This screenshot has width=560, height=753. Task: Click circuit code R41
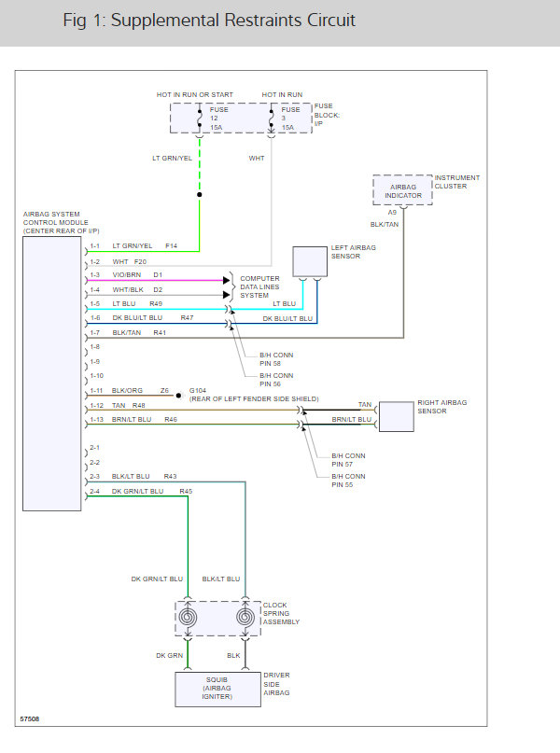160,332
